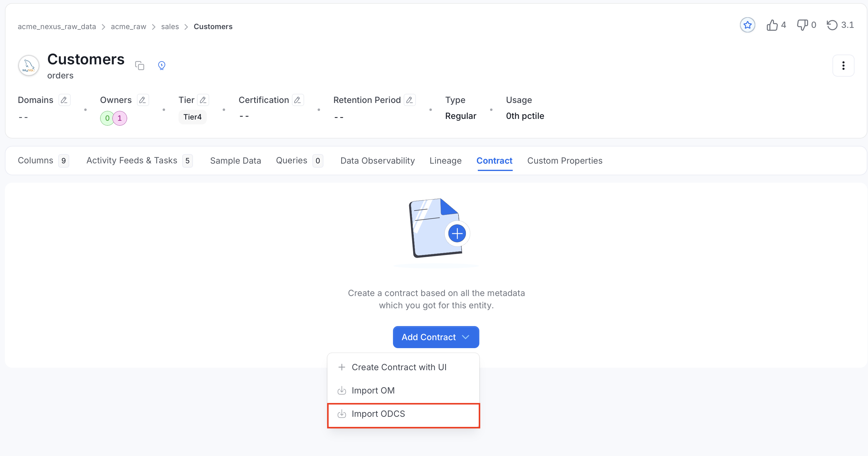This screenshot has width=868, height=456.
Task: Click the pink owner avatar 1
Action: coord(120,118)
